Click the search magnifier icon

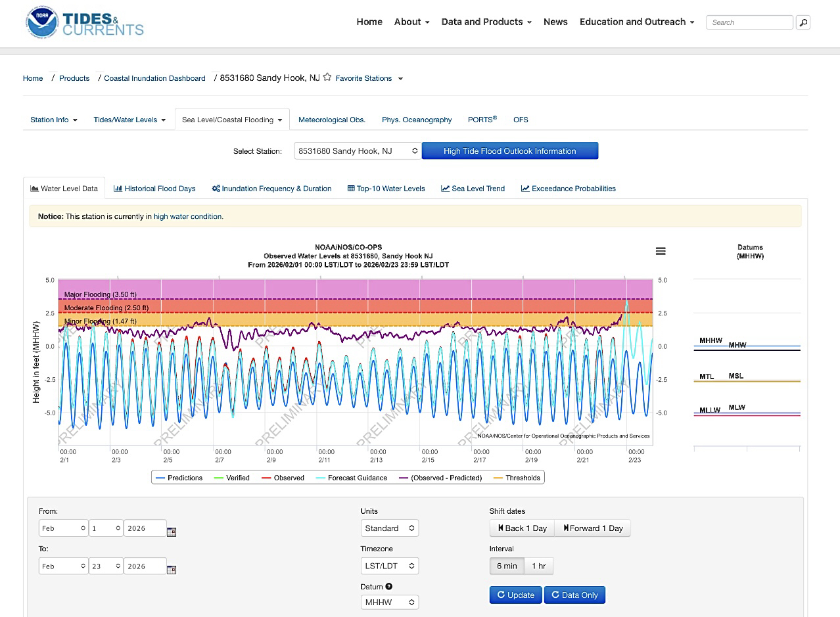(x=803, y=22)
